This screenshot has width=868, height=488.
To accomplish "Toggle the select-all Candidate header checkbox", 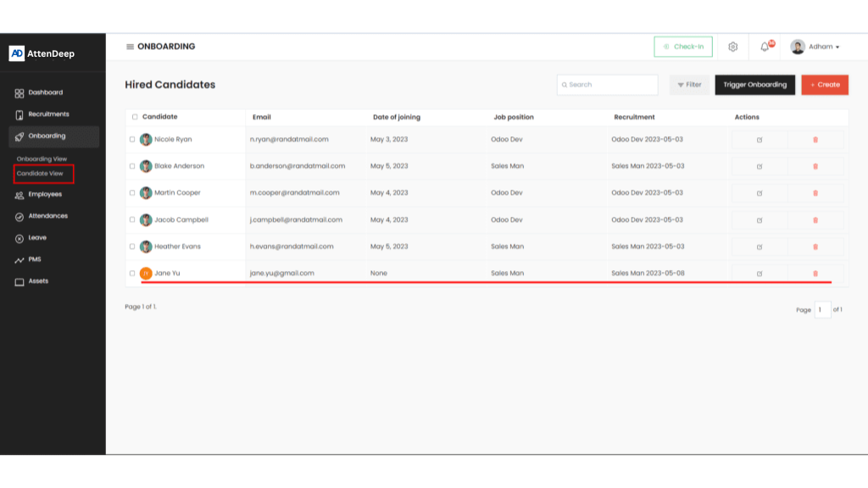I will pyautogui.click(x=135, y=117).
